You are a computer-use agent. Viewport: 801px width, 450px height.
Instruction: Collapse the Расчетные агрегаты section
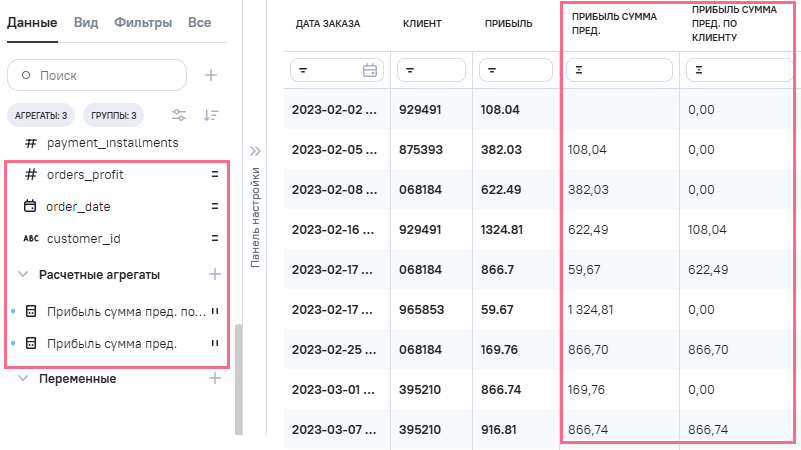click(x=24, y=274)
